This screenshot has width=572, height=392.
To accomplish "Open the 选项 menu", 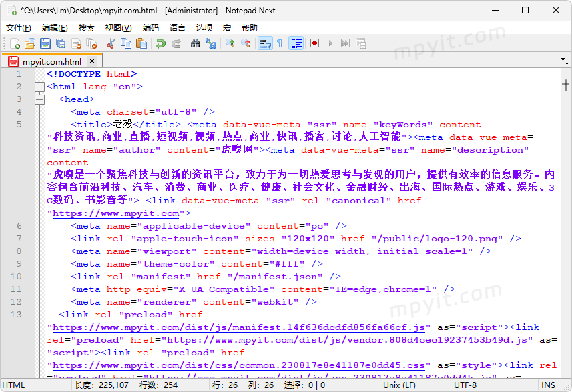I will 204,28.
